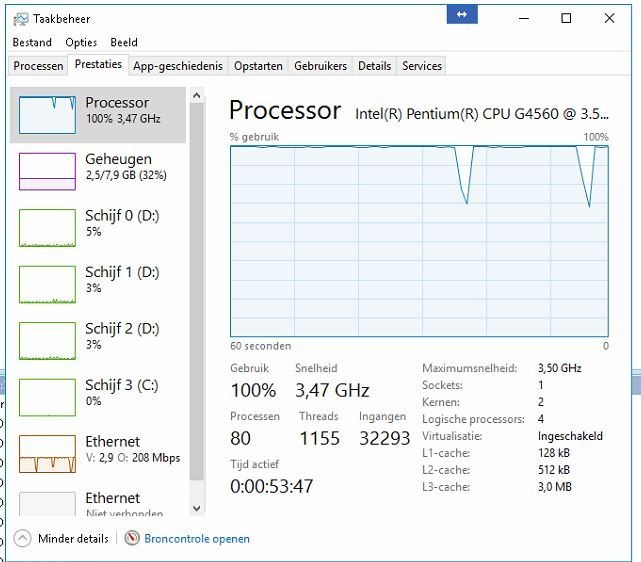Open the Opties menu
This screenshot has width=641, height=562.
[x=81, y=43]
